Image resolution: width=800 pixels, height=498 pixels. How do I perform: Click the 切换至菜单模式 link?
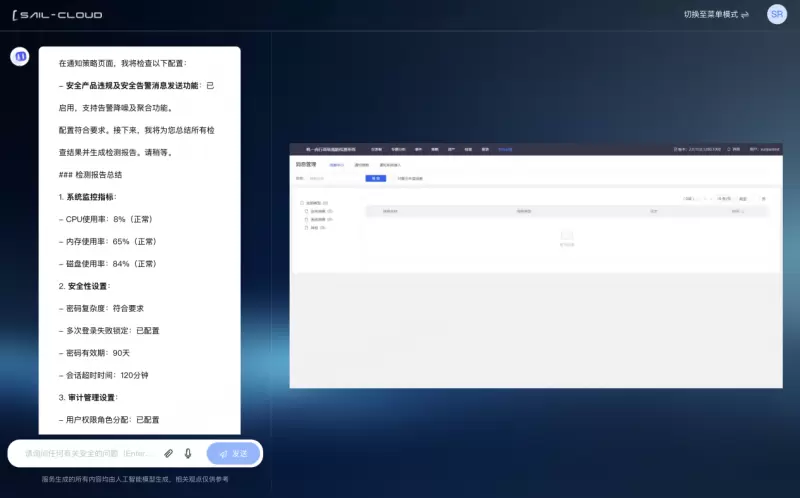[x=710, y=15]
